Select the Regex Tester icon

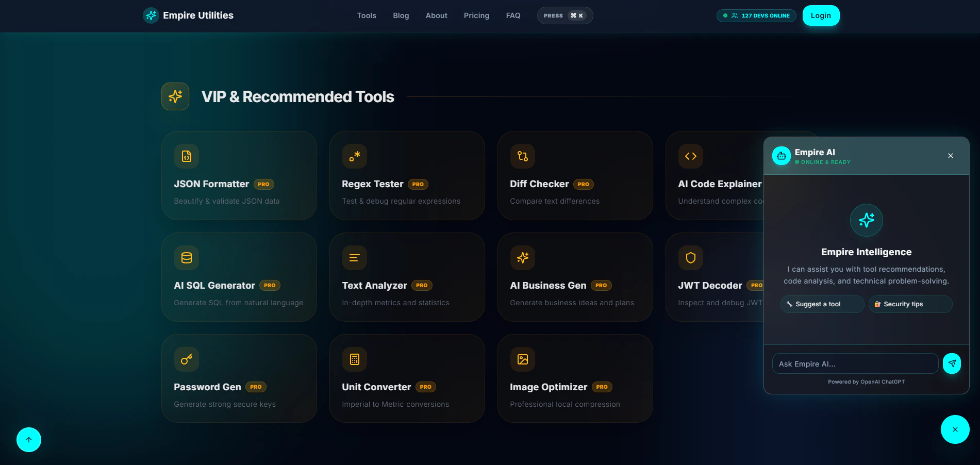point(354,156)
